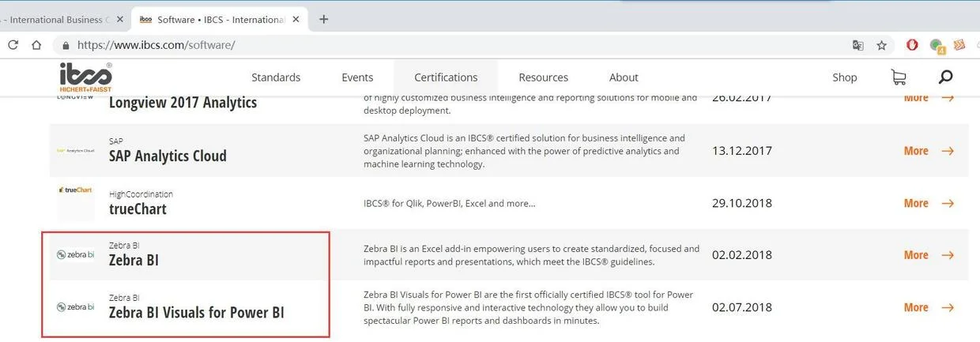980x342 pixels.
Task: Click More for Zebra BI Visuals for Power BI
Action: pos(929,307)
